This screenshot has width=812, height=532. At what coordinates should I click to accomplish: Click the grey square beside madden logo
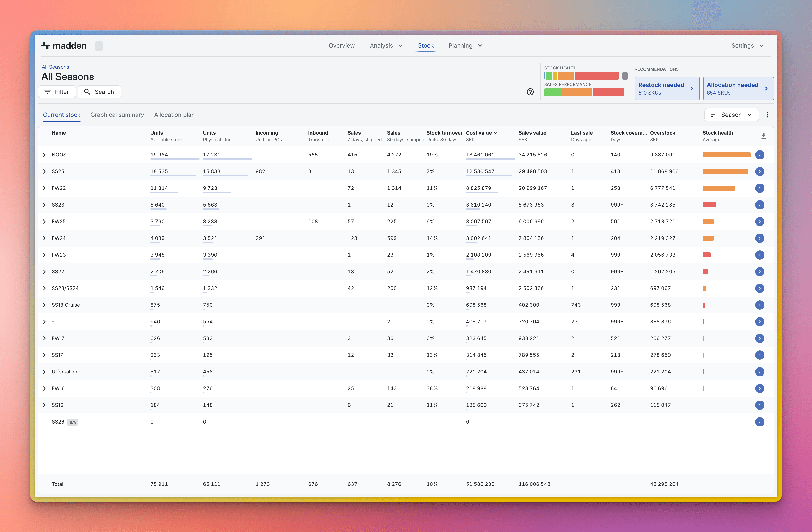[99, 46]
